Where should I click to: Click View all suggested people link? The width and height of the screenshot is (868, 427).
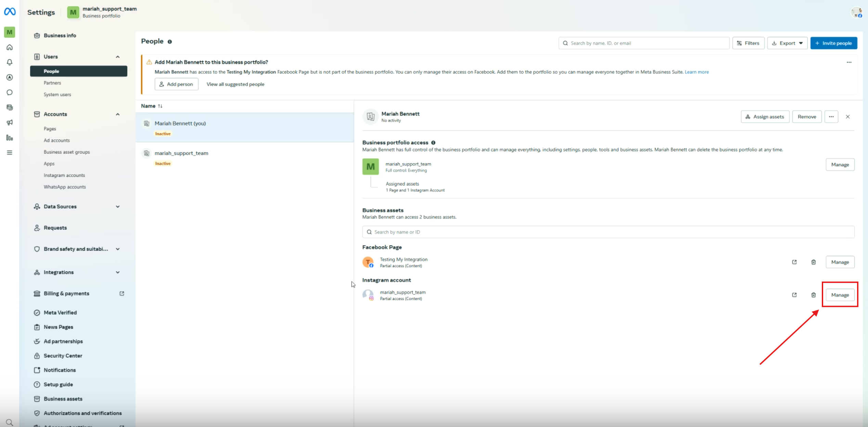point(235,84)
